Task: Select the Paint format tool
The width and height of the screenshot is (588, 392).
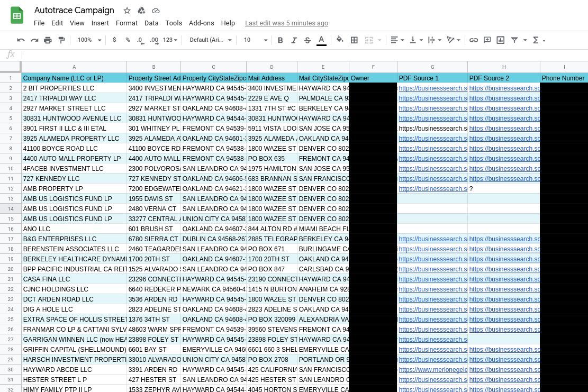Action: [61, 40]
